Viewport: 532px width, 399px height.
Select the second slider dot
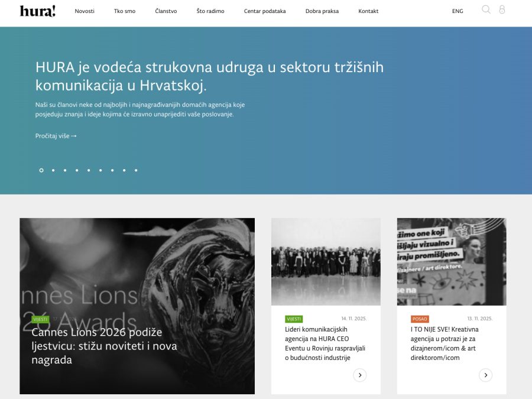53,170
